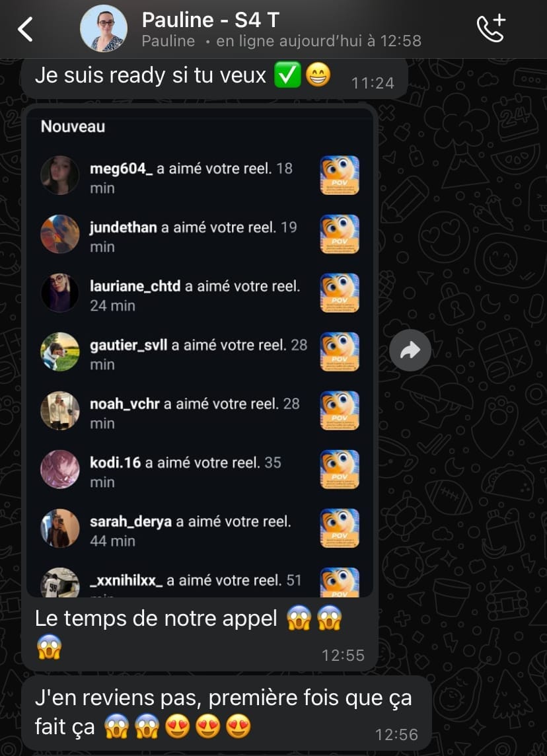Open Pauline's profile picture

point(104,29)
